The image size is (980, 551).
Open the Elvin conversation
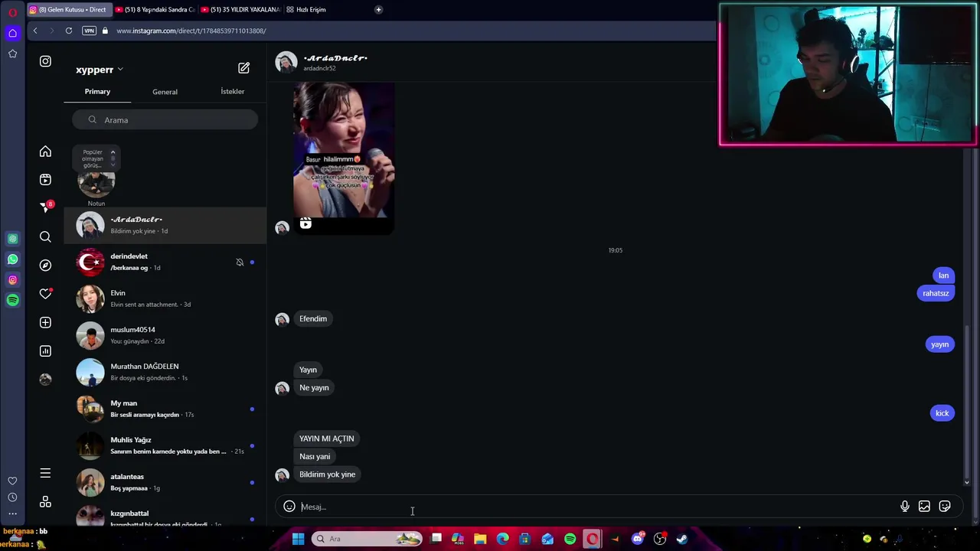coord(165,298)
